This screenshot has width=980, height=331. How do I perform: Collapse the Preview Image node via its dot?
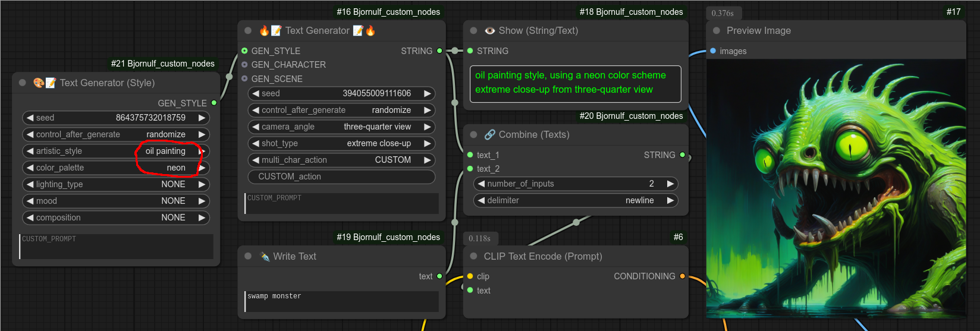[x=717, y=31]
